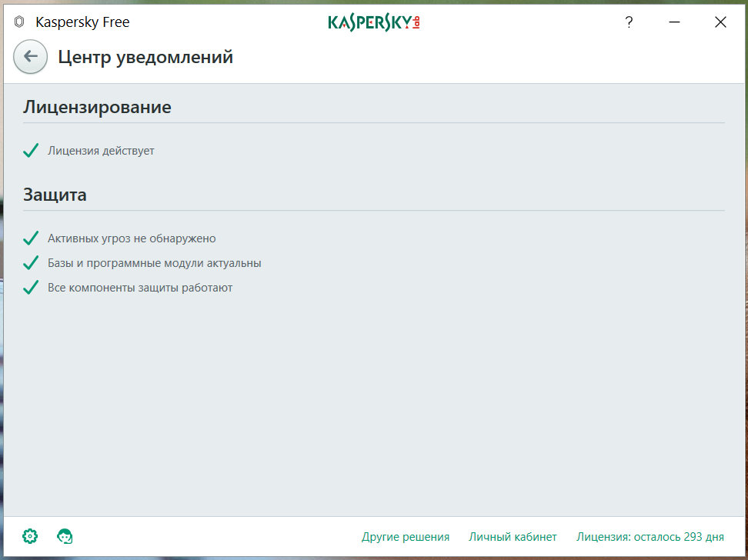Click checkmark beside Все компоненты защиты работают
The image size is (748, 560).
[31, 288]
